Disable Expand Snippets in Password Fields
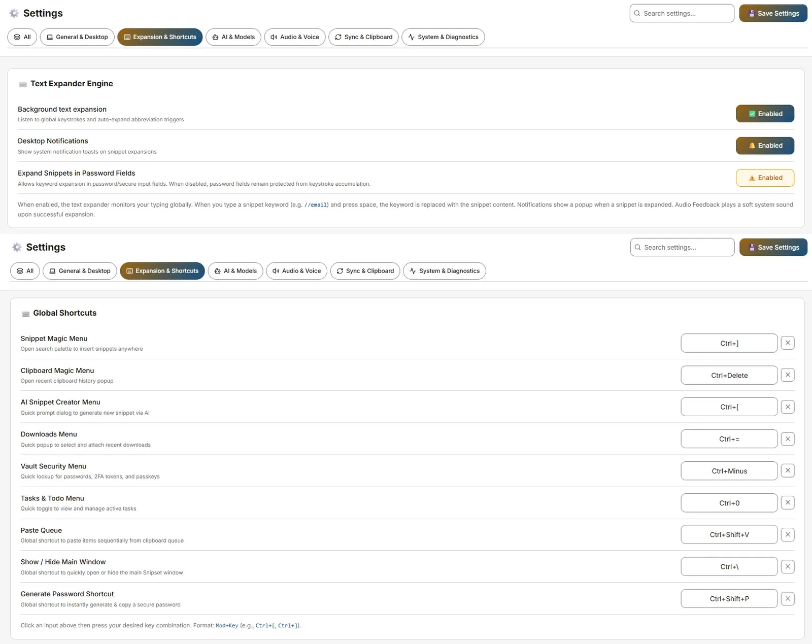Screen dimensions: 812x644 (x=765, y=178)
